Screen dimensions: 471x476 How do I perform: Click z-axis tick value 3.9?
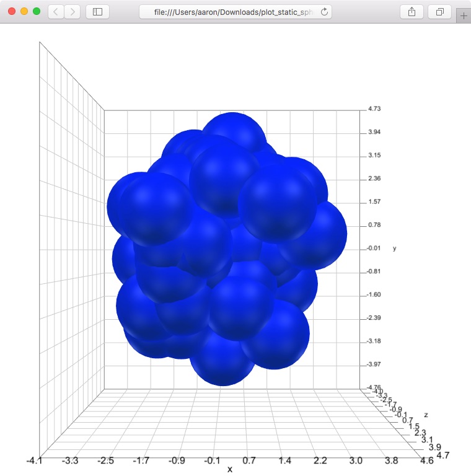435,447
